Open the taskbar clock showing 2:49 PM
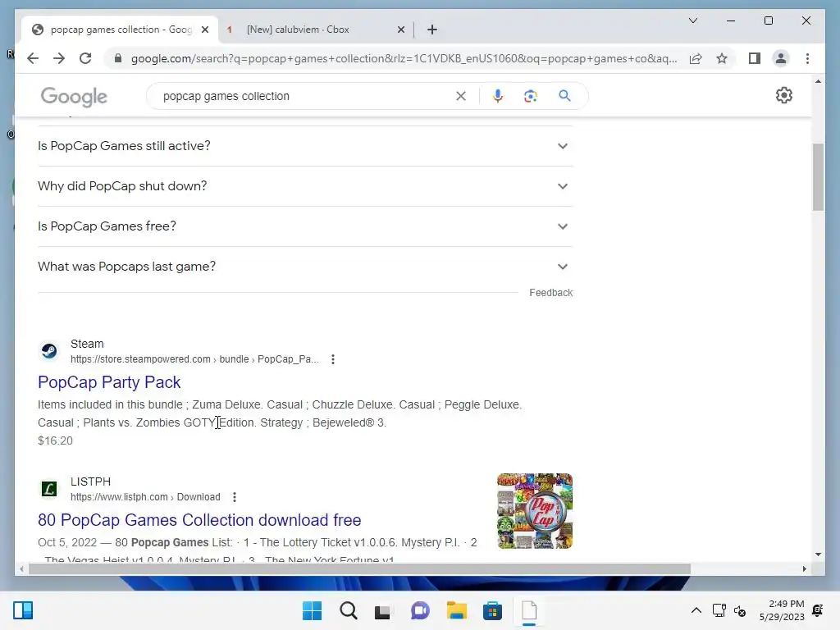Screen dimensions: 840x630 point(782,610)
